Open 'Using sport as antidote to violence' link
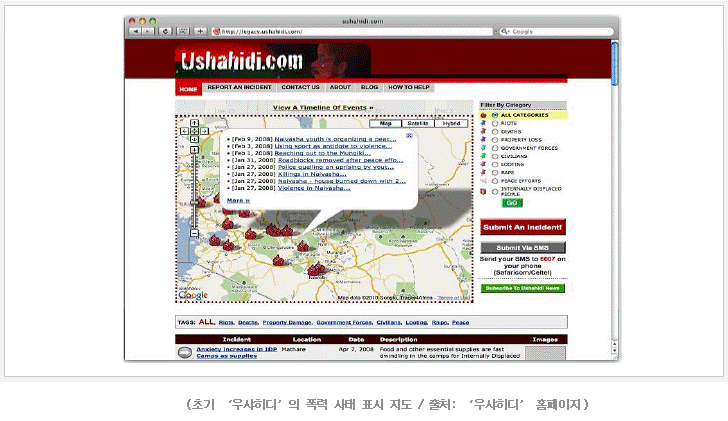 [333, 146]
